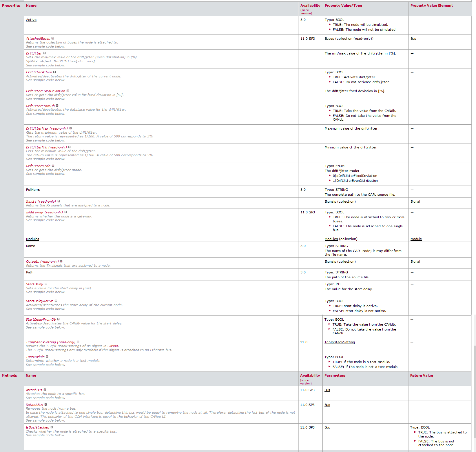Click the IsBusAttached method name
The width and height of the screenshot is (476, 452).
click(37, 427)
